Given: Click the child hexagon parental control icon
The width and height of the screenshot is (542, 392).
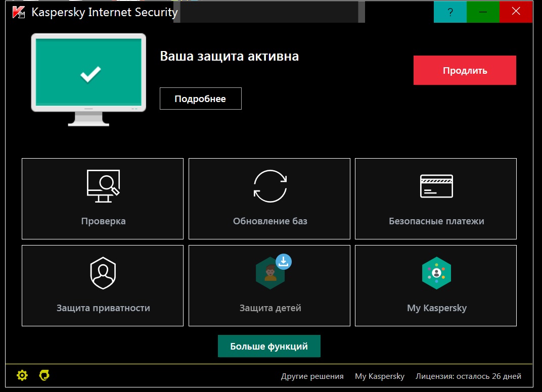Looking at the screenshot, I should click(270, 273).
